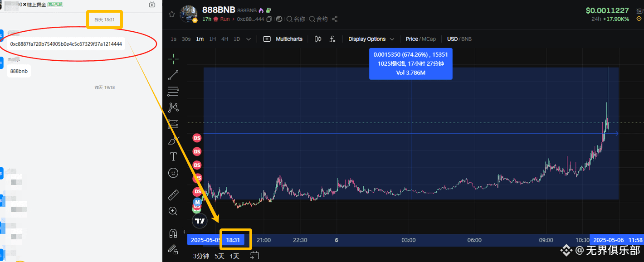The image size is (644, 262).
Task: Set chart currency to BNB
Action: click(467, 39)
